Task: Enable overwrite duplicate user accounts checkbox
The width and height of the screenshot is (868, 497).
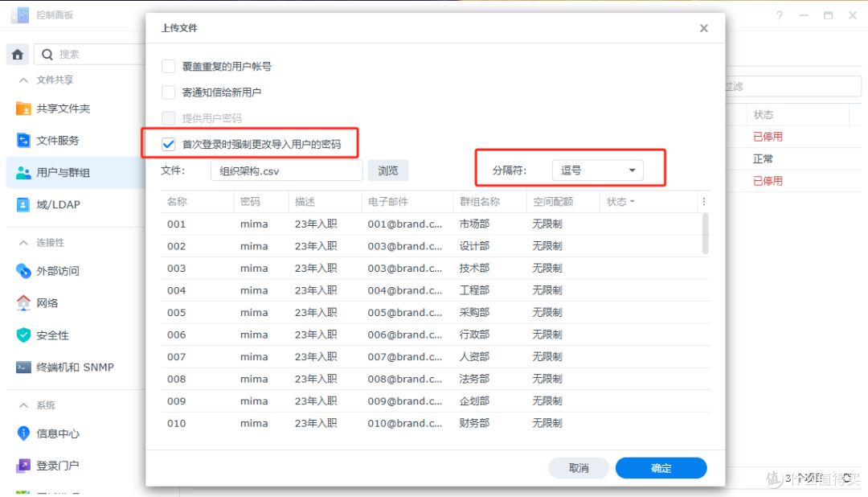Action: click(168, 67)
